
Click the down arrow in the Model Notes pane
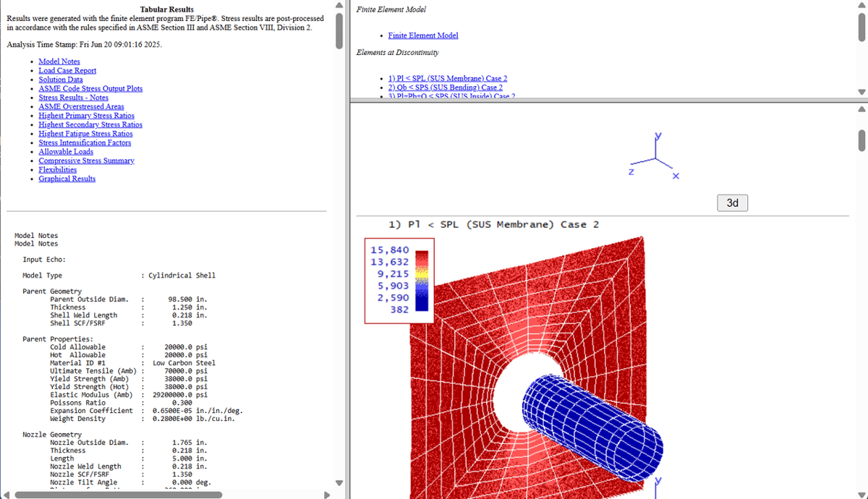tap(339, 483)
